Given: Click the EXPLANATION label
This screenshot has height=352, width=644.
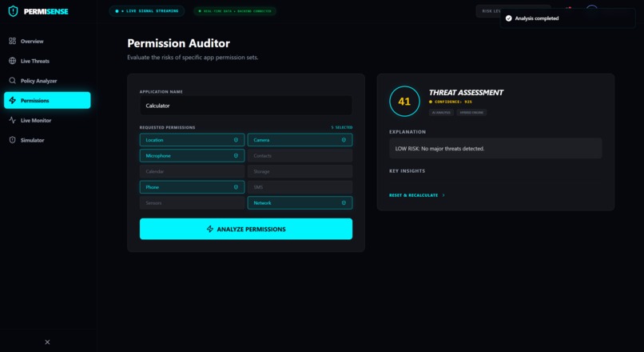Looking at the screenshot, I should coord(407,132).
